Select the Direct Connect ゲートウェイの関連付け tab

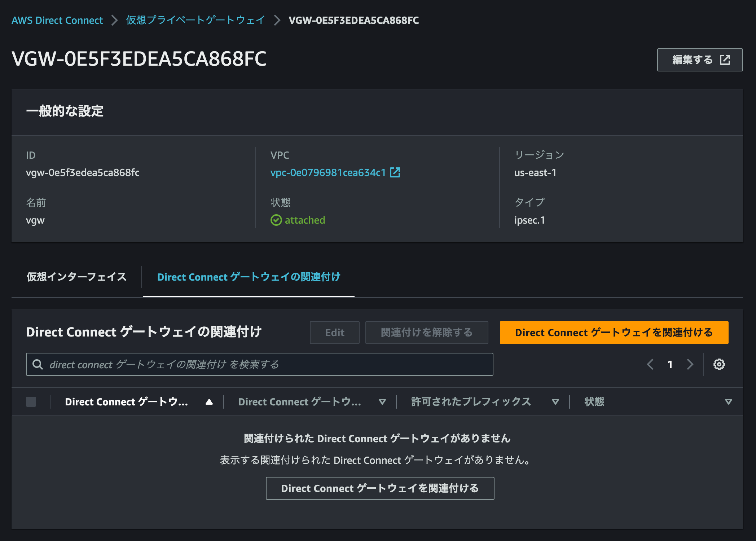coord(249,277)
